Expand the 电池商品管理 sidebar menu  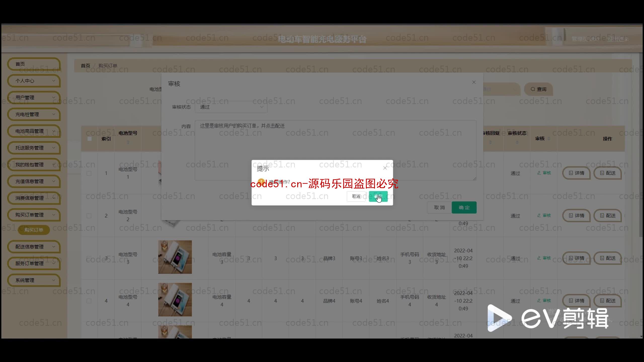click(x=34, y=131)
